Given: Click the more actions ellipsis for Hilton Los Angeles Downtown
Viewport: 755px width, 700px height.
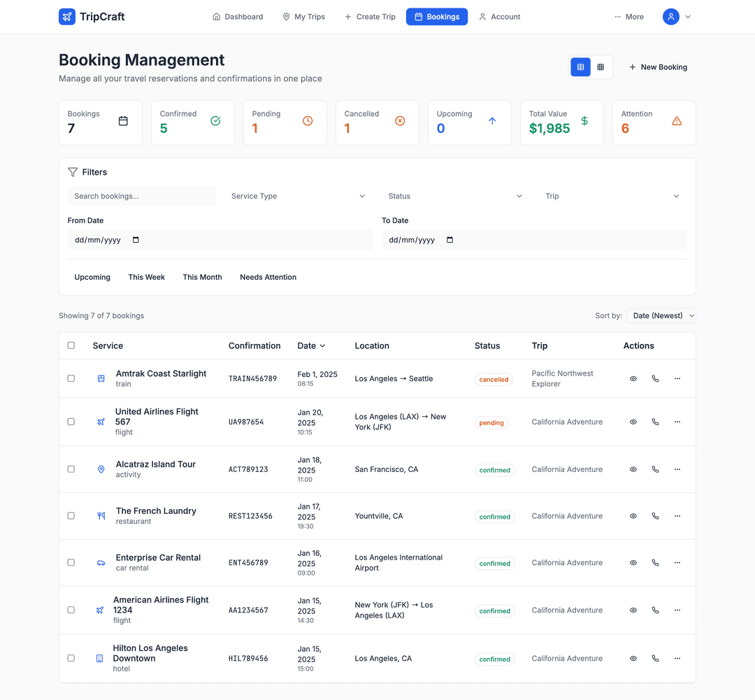Looking at the screenshot, I should (677, 658).
